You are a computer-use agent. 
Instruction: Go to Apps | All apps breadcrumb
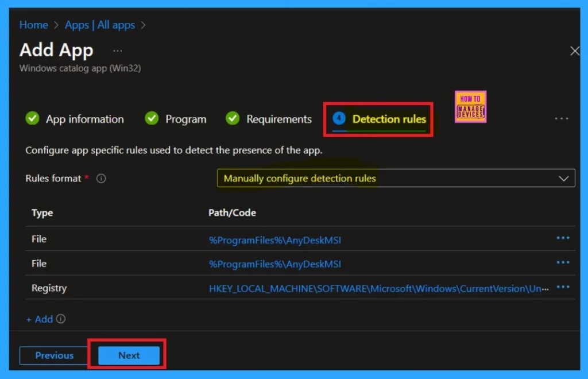pos(100,25)
